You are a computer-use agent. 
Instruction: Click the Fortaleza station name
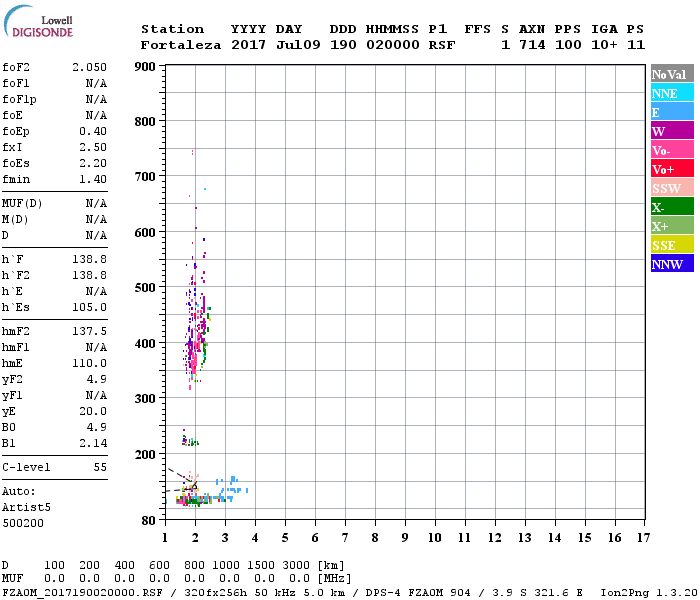[181, 45]
